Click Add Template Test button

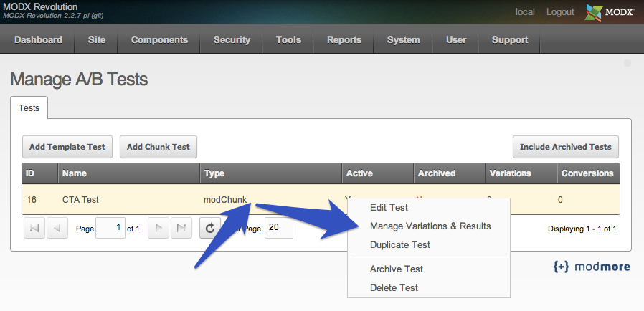click(67, 147)
